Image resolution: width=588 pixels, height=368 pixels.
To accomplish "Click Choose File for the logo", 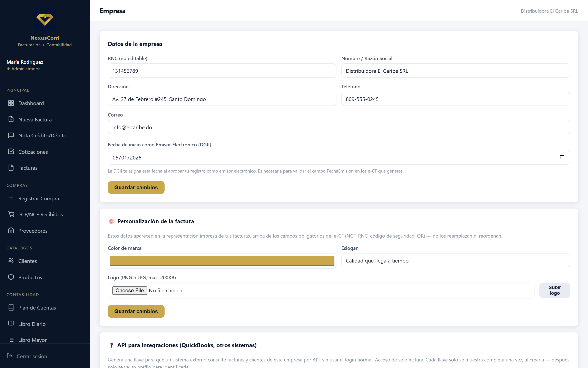I will coord(129,290).
